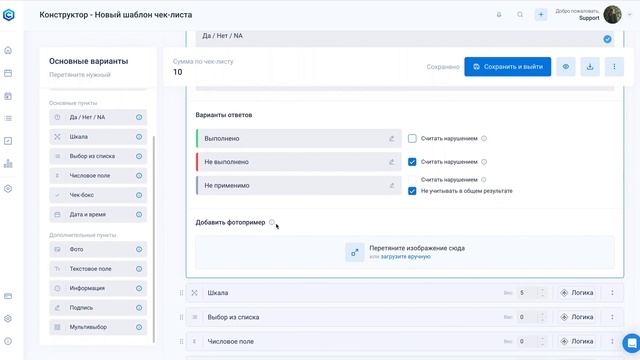Click info icon for Дата и время item
Viewport: 640px width, 360px height.
139,214
